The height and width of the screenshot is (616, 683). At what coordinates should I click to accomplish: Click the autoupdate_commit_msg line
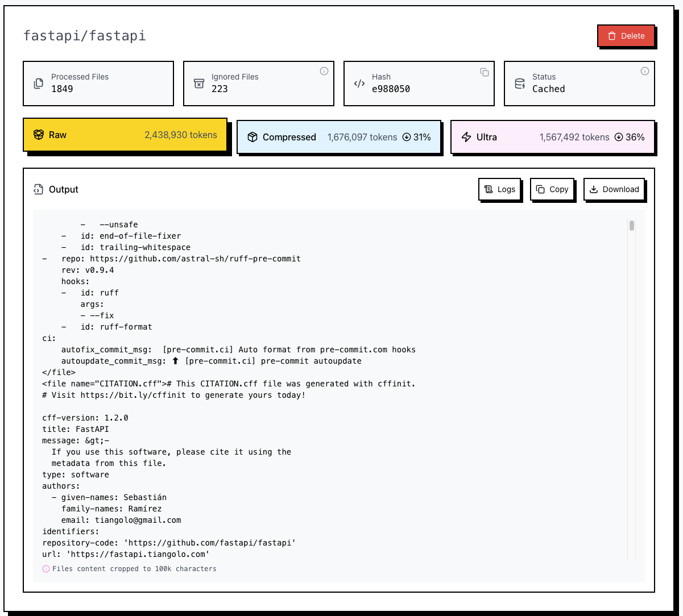(212, 361)
